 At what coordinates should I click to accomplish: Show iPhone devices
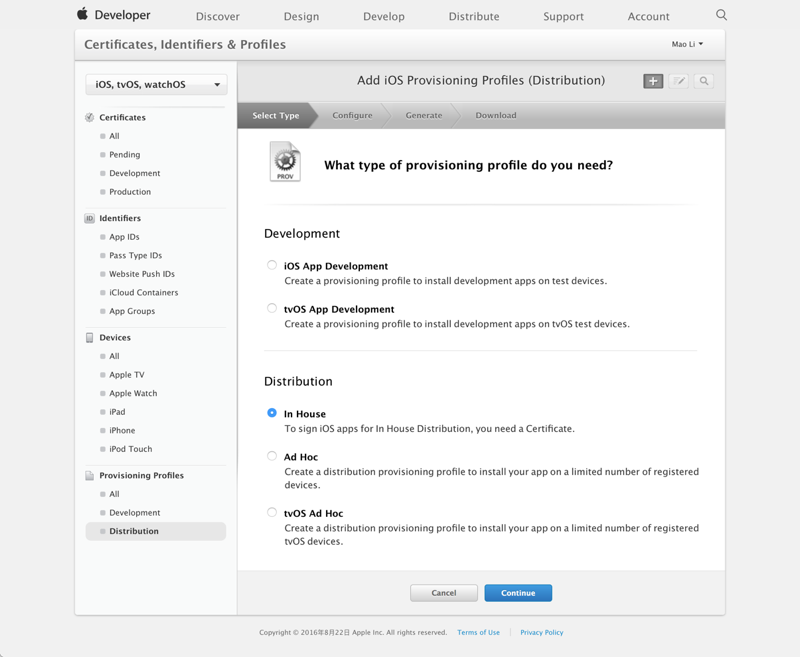pyautogui.click(x=122, y=431)
